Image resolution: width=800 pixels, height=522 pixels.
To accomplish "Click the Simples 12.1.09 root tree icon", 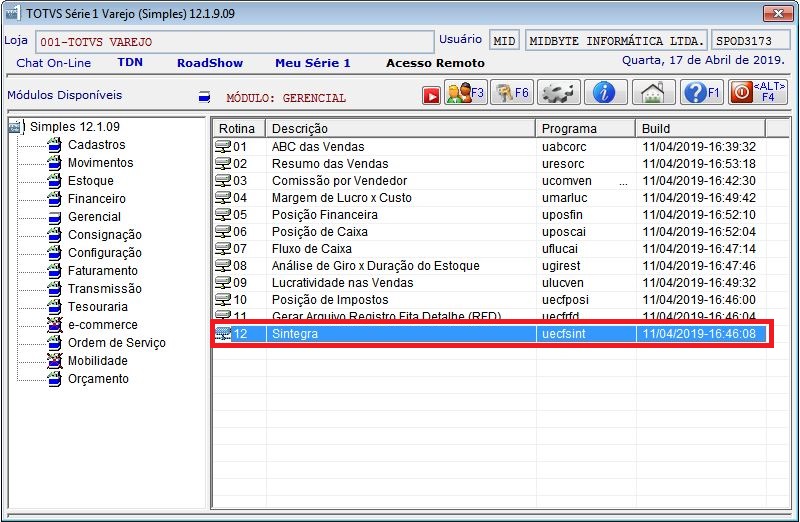I will click(x=16, y=127).
